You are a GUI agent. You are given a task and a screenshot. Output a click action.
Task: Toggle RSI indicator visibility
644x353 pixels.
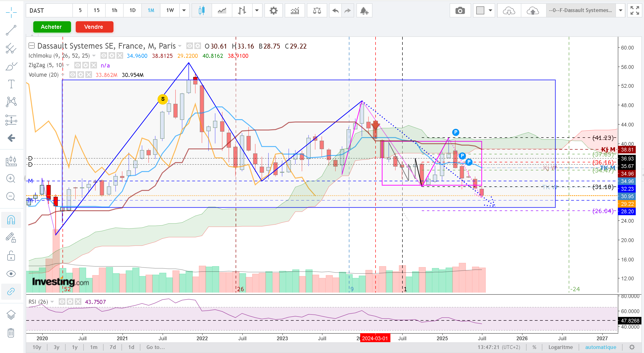62,302
